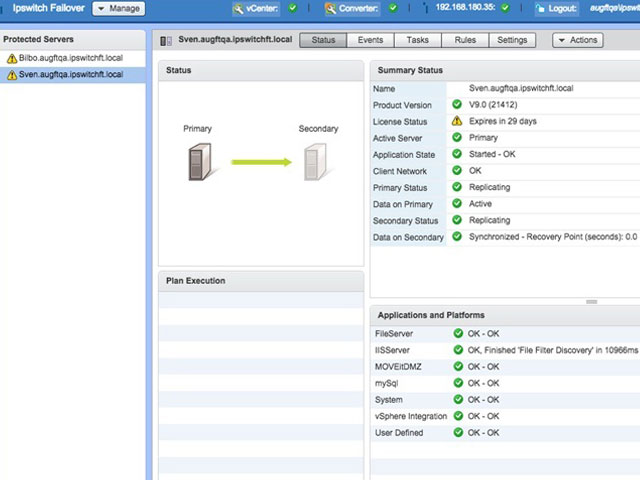Click the User Defined green check icon
This screenshot has height=480, width=640.
pyautogui.click(x=458, y=432)
